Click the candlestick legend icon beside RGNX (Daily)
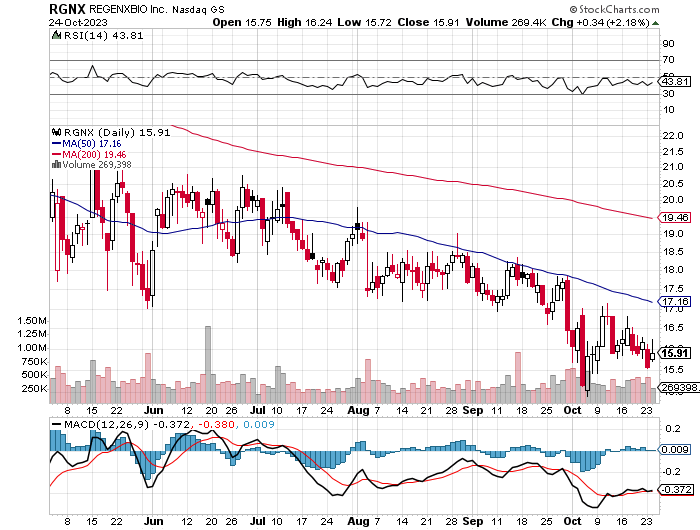Image resolution: width=700 pixels, height=530 pixels. click(x=56, y=131)
